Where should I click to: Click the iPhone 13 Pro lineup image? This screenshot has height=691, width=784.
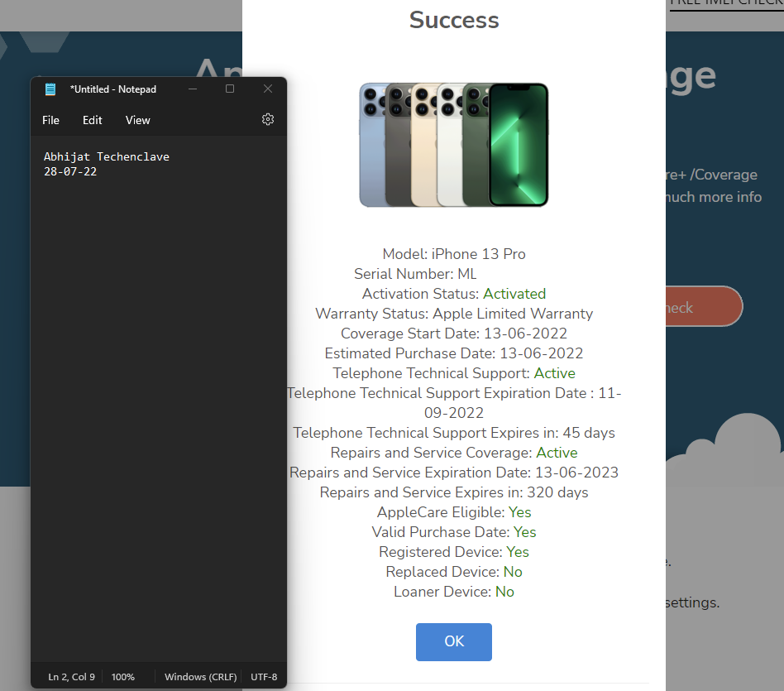454,145
